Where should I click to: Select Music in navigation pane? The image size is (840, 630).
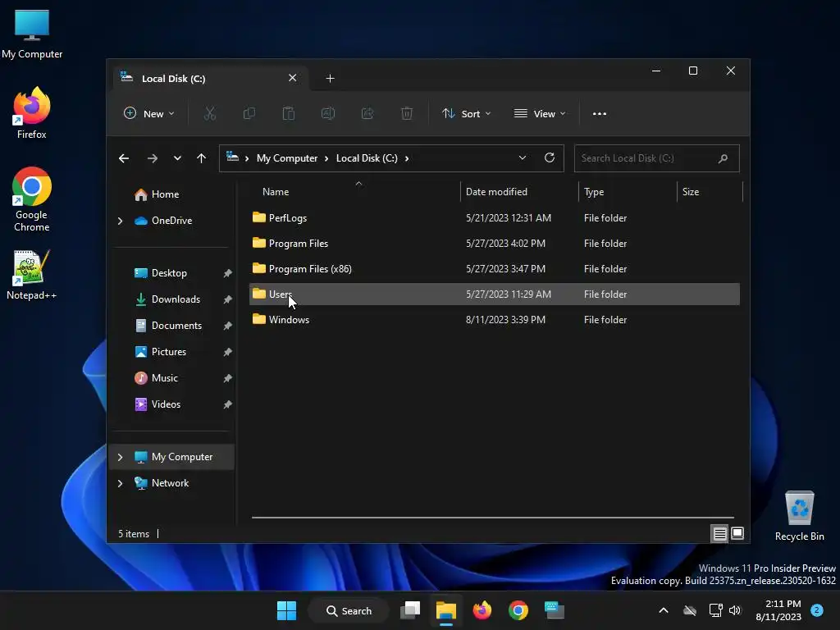pos(164,378)
